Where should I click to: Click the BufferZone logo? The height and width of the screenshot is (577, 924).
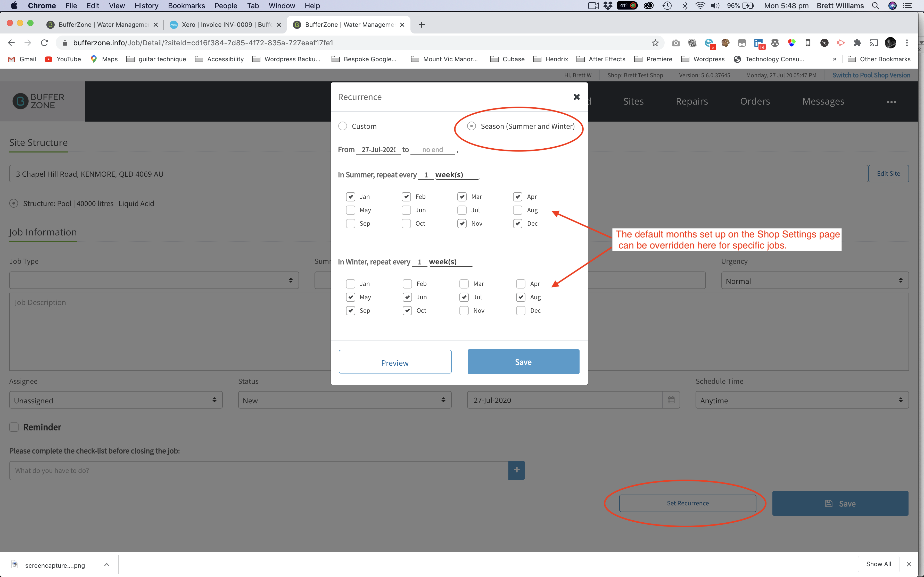(x=39, y=101)
